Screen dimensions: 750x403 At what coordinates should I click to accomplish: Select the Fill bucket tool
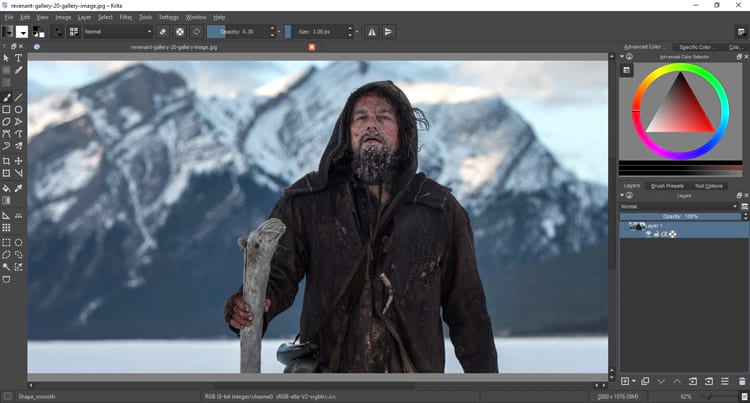(6, 188)
